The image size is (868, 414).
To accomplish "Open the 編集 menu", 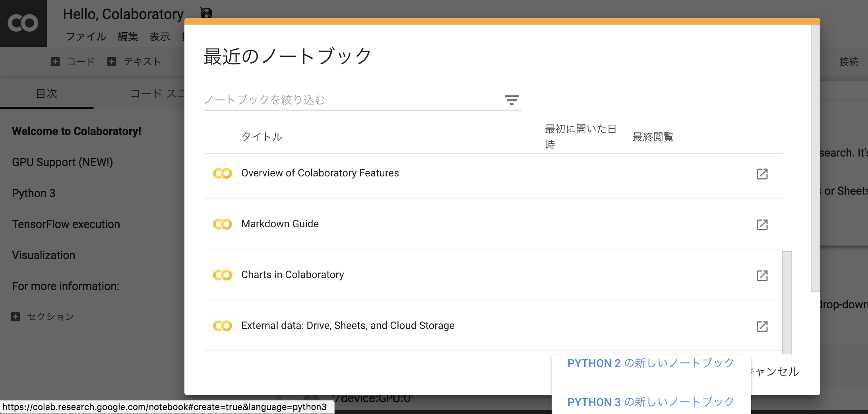I will [x=128, y=37].
